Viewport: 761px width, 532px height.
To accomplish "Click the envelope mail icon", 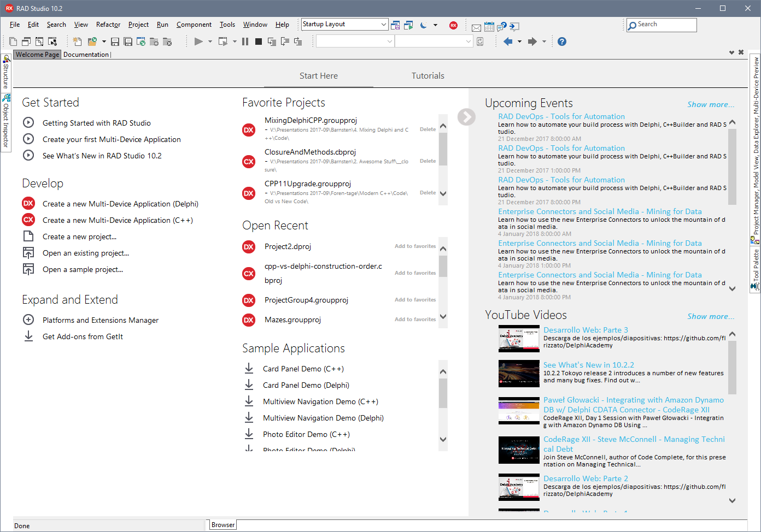I will point(476,27).
